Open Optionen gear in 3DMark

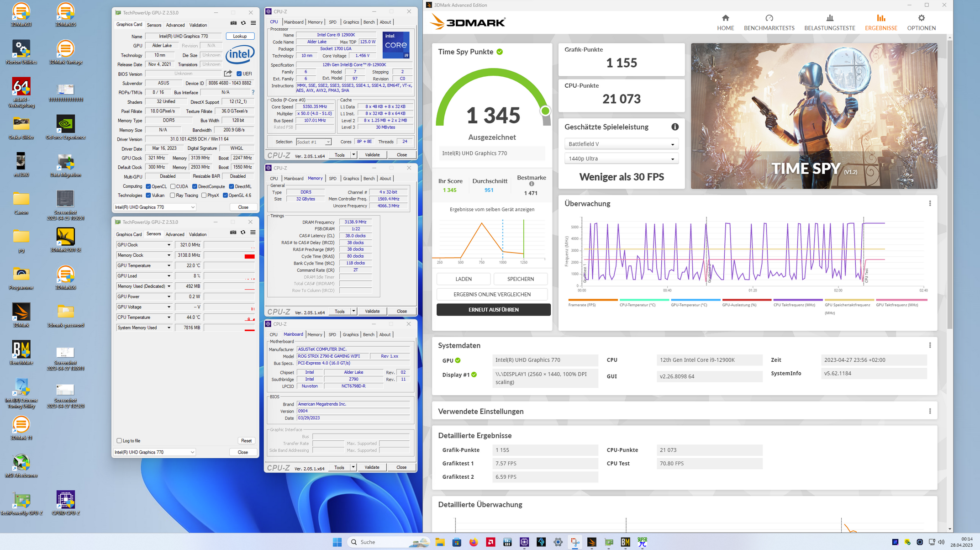point(921,18)
